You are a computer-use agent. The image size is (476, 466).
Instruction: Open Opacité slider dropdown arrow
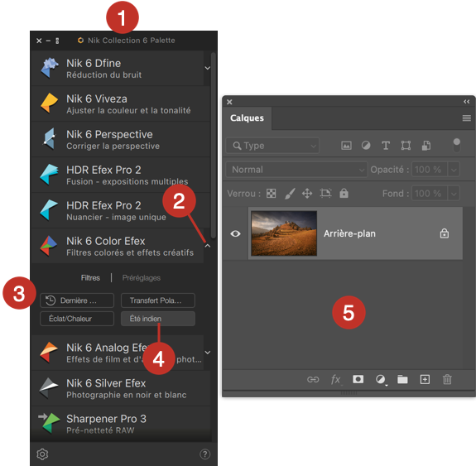(x=454, y=170)
